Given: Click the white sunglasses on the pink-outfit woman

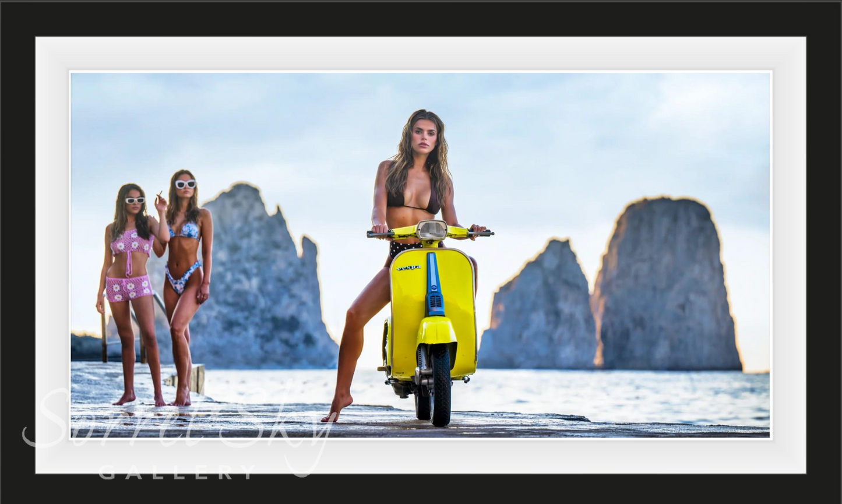Looking at the screenshot, I should tap(135, 200).
